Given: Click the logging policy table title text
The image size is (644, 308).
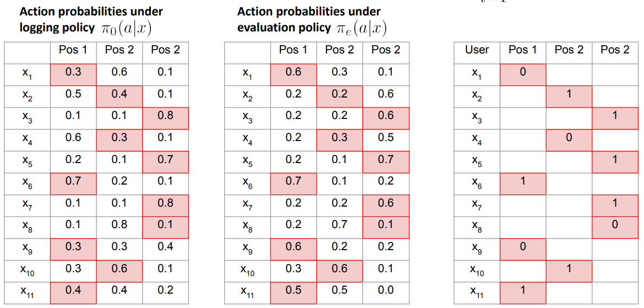Looking at the screenshot, I should coord(91,19).
